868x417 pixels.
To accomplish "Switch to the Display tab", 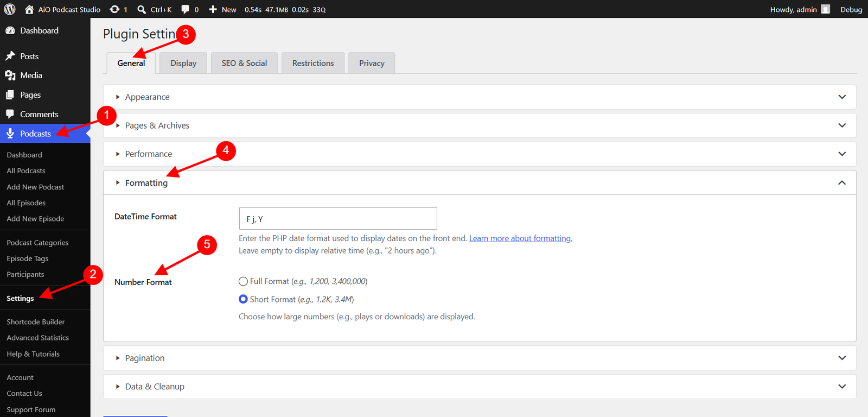I will [183, 63].
